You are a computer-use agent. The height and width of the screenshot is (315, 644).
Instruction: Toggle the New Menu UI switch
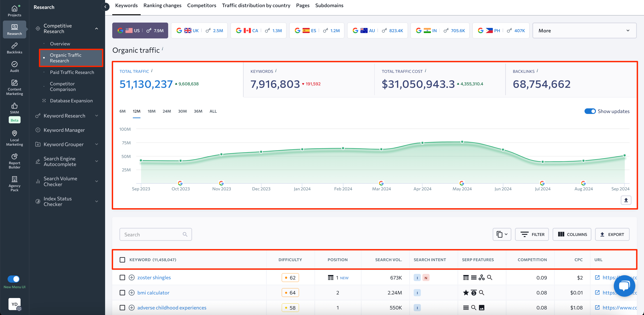[13, 279]
